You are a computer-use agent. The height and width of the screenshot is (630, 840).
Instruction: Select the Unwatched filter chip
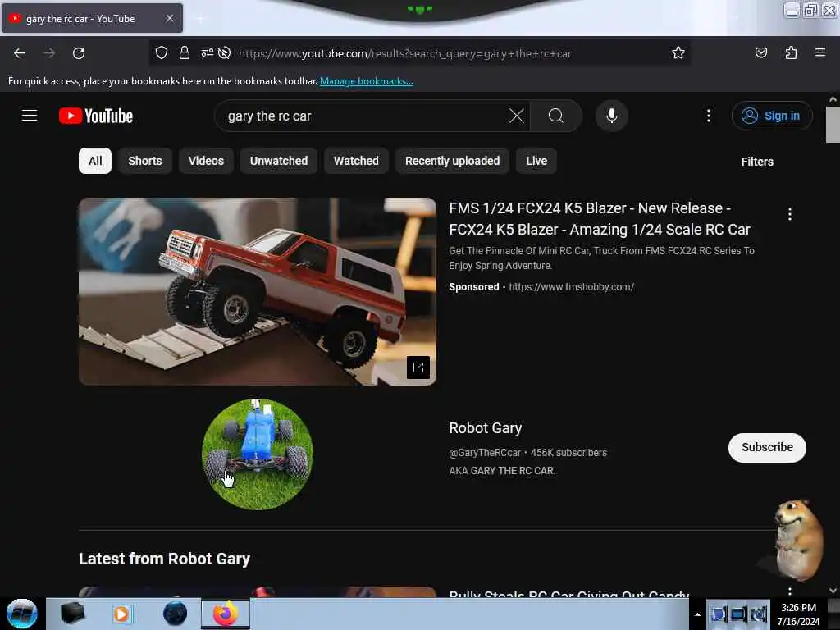click(279, 161)
